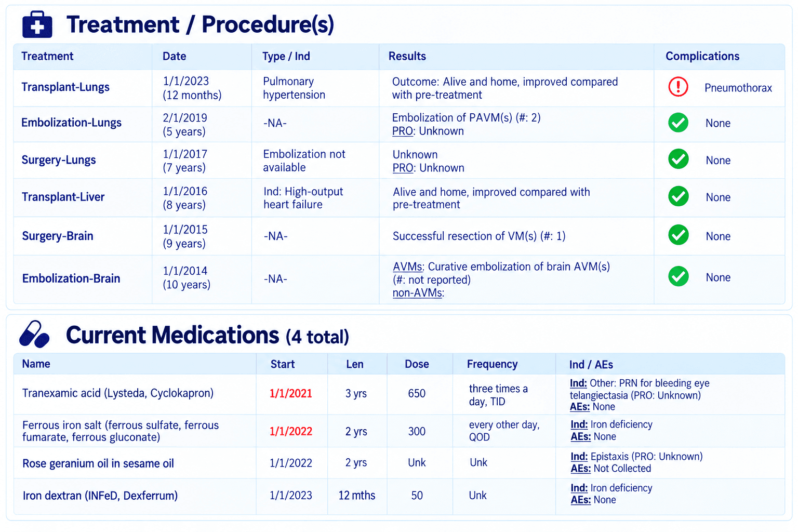Viewport: 798px width, 532px height.
Task: Click the Date column header
Action: tap(175, 56)
